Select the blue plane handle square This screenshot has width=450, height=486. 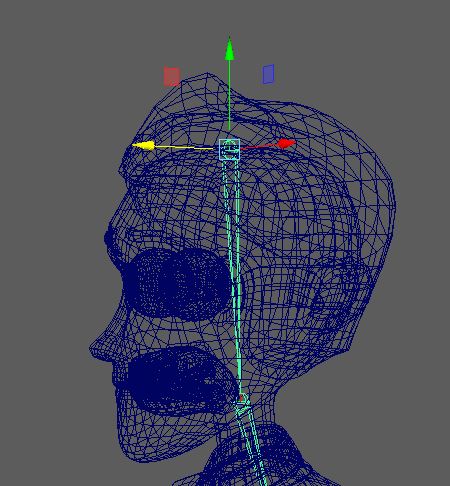(x=268, y=74)
